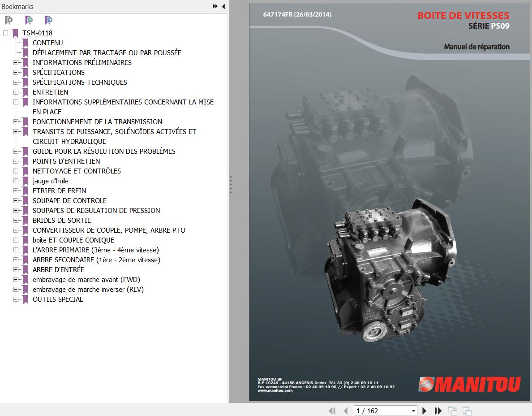This screenshot has width=532, height=416.
Task: Click bookmark flag icon beside ENTRETIEN
Action: click(x=25, y=92)
